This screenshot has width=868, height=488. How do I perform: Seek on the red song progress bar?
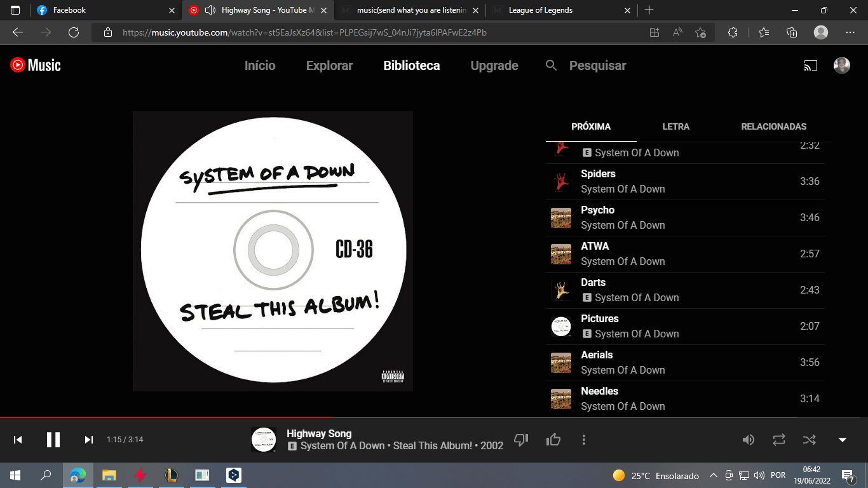(434, 417)
